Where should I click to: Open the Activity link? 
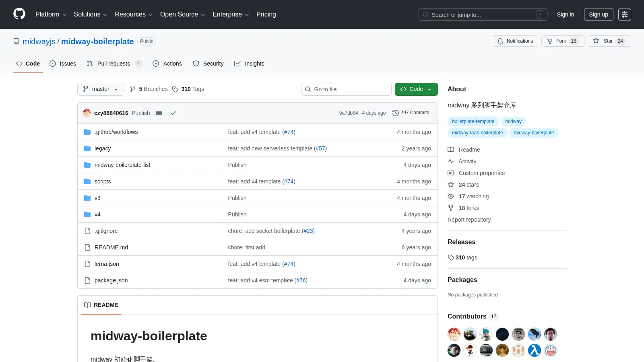(462, 161)
